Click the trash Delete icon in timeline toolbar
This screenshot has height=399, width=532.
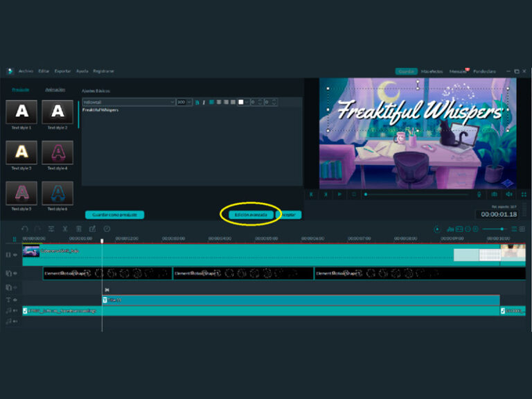[x=79, y=229]
